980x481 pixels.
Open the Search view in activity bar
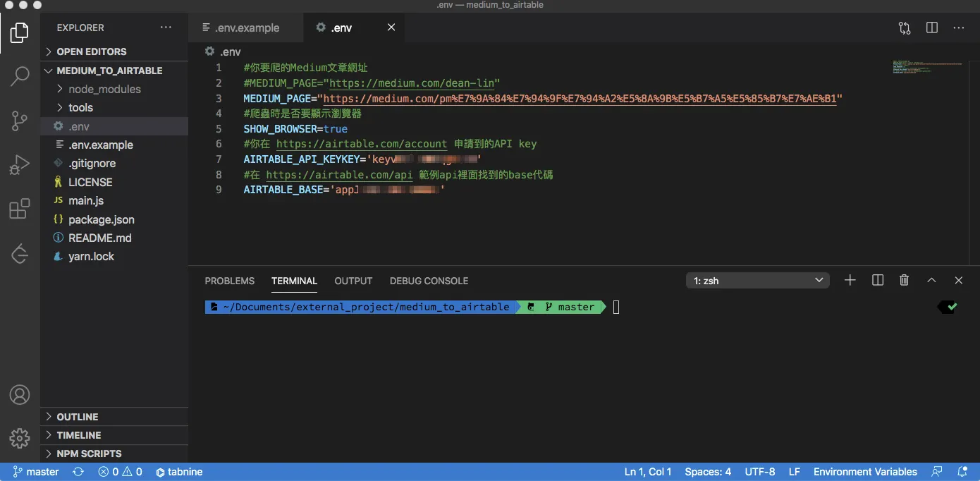(x=20, y=76)
